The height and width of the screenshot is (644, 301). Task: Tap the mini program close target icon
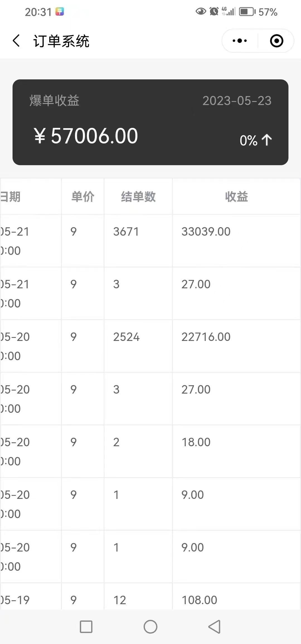[x=276, y=41]
